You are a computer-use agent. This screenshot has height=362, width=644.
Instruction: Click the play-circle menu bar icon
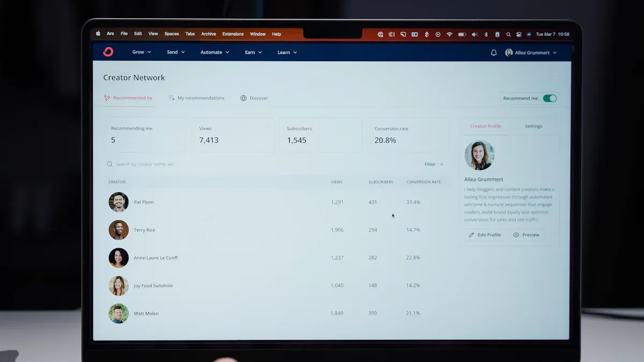[438, 34]
